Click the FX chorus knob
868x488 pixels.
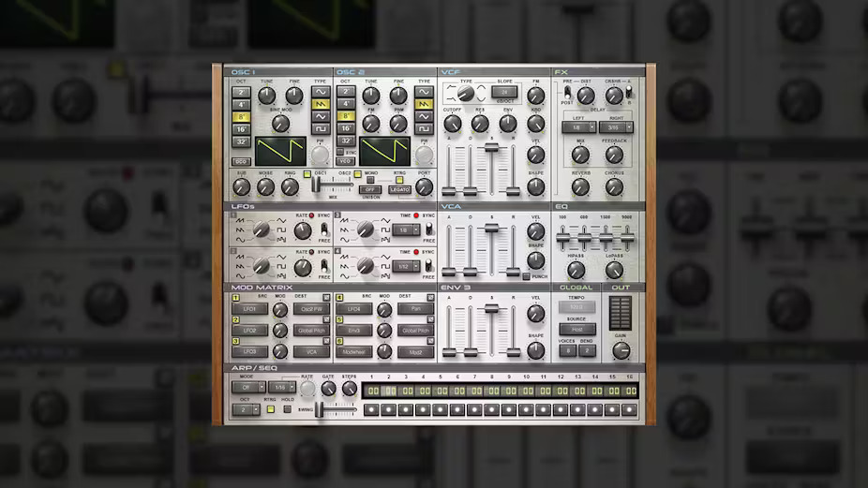pos(614,185)
